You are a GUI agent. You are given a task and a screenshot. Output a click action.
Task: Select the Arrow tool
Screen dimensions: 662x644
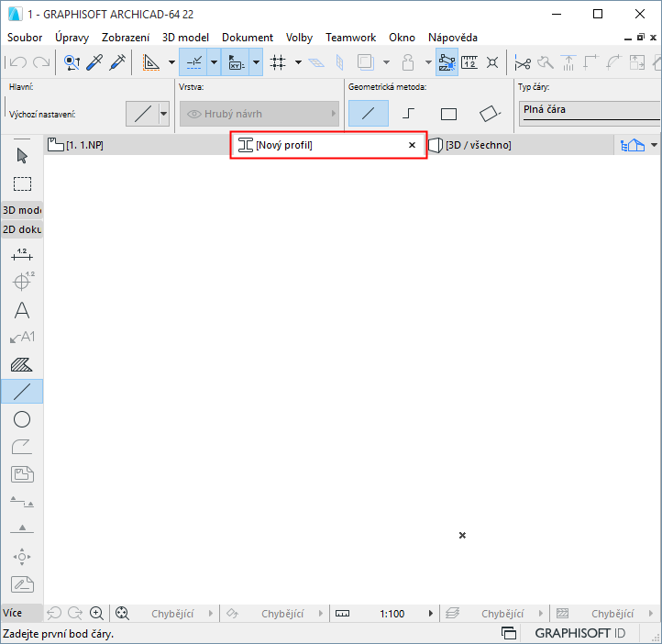pos(22,156)
